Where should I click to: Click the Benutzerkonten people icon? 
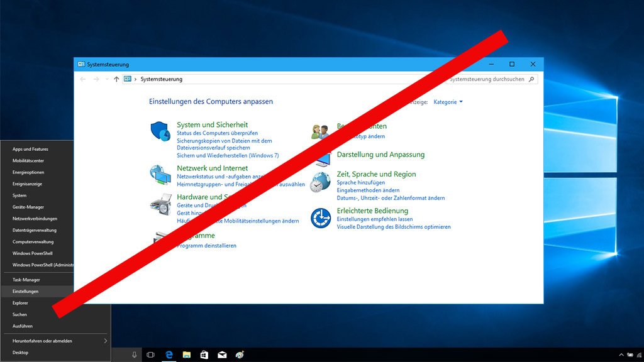[x=320, y=132]
